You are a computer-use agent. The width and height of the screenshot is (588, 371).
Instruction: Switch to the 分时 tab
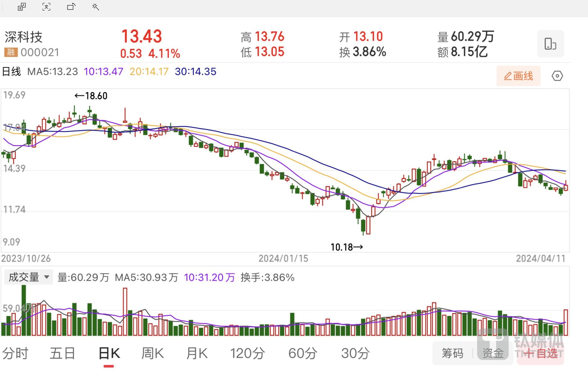pyautogui.click(x=15, y=353)
